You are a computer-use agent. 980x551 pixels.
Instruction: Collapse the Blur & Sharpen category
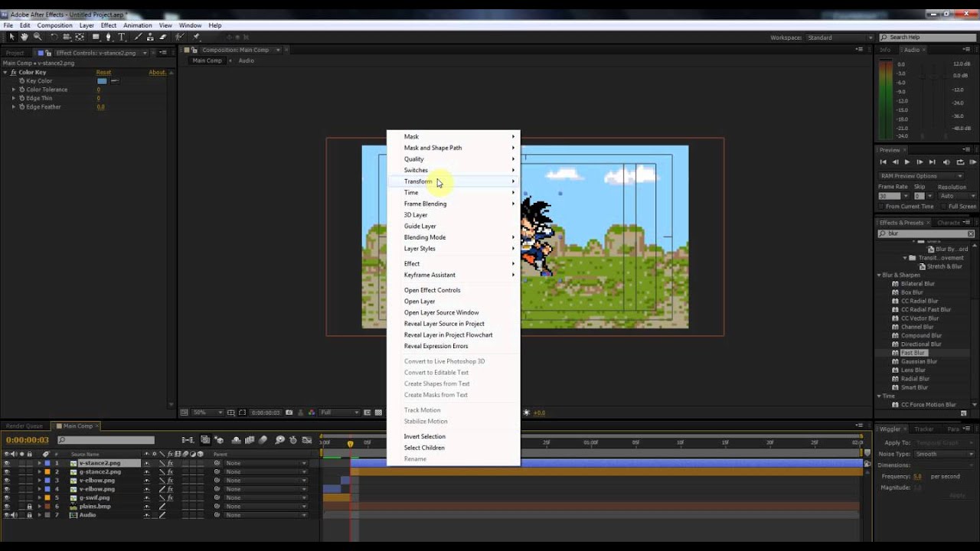879,275
